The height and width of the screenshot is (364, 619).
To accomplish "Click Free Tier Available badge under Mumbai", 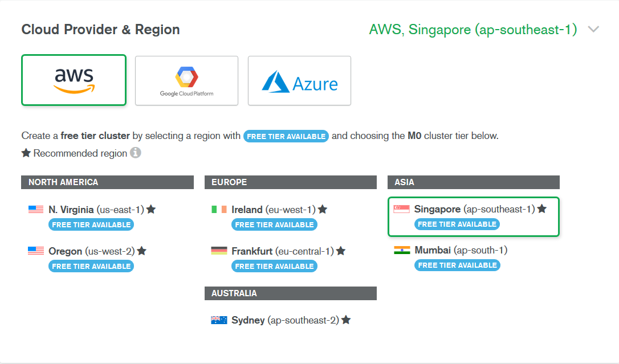I will [458, 265].
